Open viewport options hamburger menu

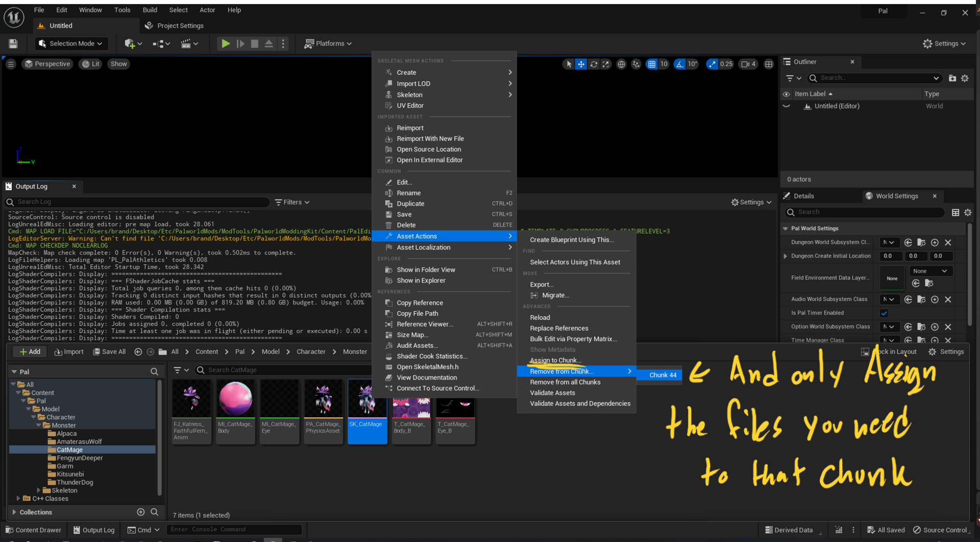pos(11,64)
